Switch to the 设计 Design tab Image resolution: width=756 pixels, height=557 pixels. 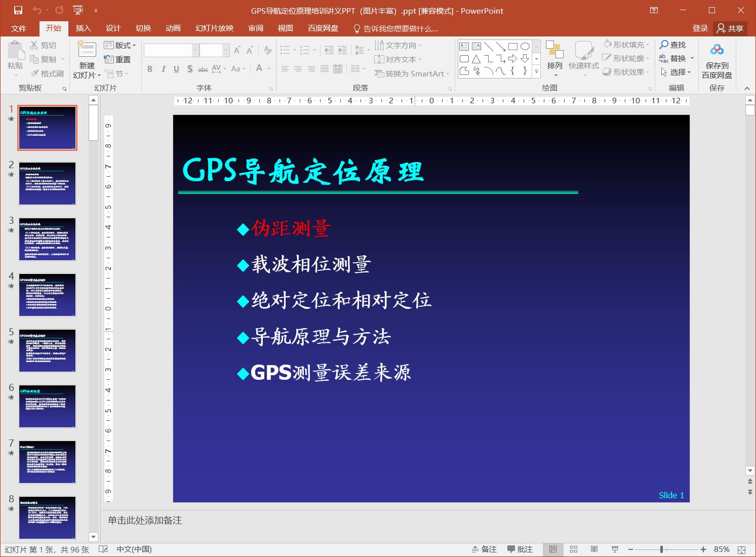click(x=113, y=28)
